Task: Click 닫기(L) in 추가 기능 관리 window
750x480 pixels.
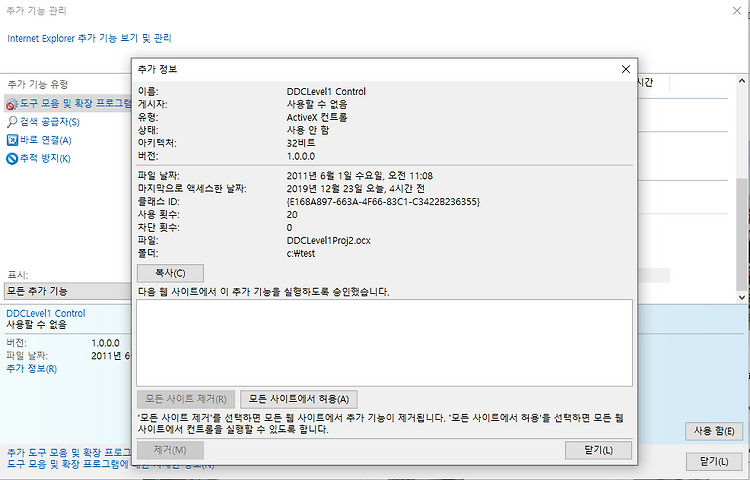Action: 714,461
